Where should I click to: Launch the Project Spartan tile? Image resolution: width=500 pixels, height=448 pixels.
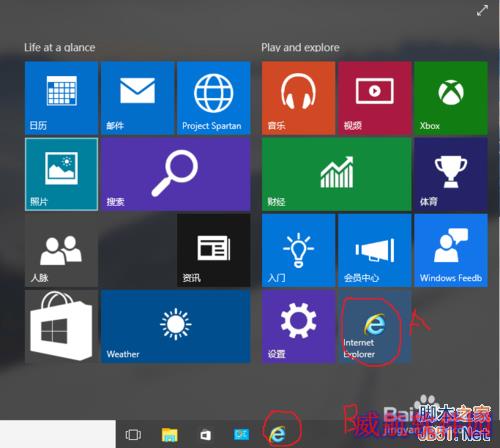tap(214, 98)
